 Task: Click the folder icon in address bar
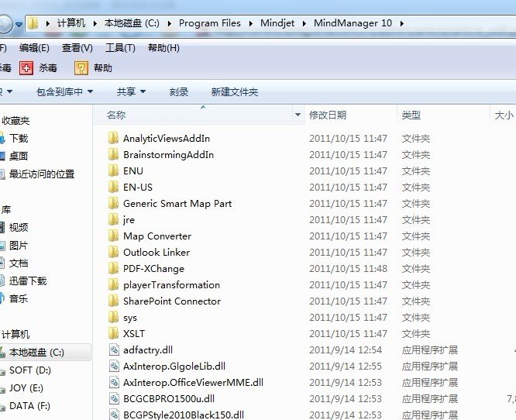click(x=33, y=23)
